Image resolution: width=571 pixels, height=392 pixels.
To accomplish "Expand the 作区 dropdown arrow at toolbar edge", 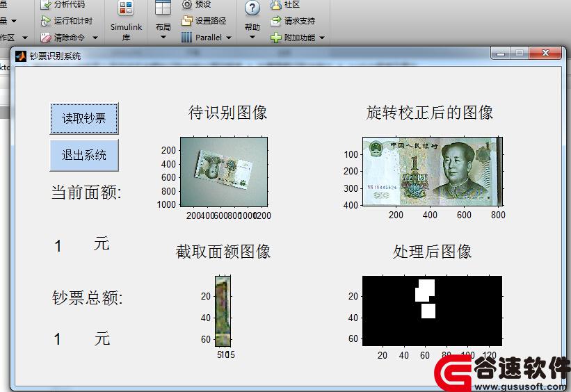I will [x=25, y=38].
